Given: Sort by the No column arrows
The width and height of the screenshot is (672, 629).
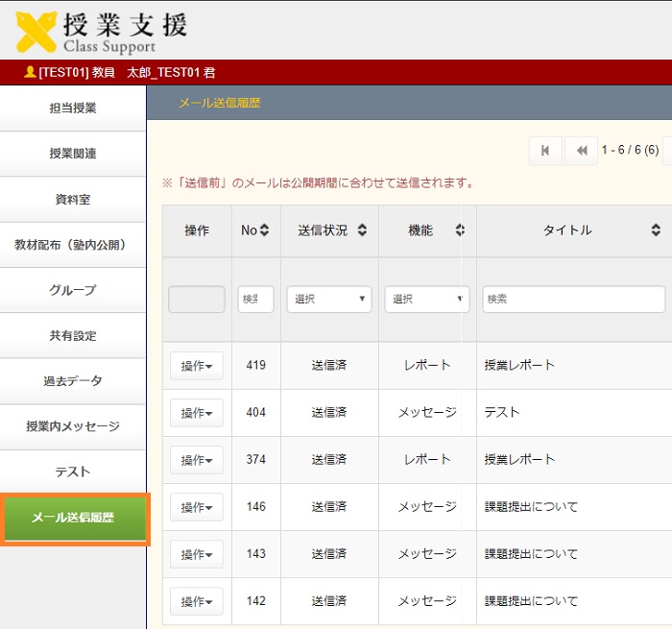Looking at the screenshot, I should click(x=265, y=230).
